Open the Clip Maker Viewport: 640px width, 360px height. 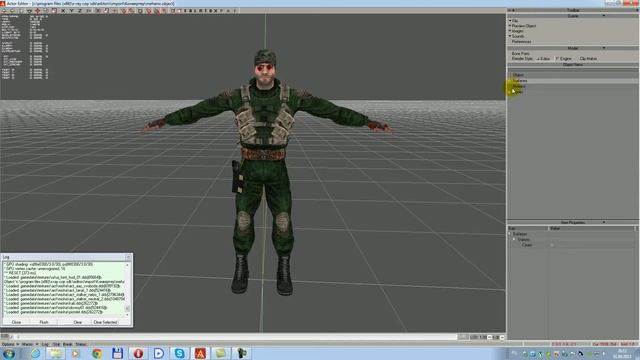tap(588, 59)
